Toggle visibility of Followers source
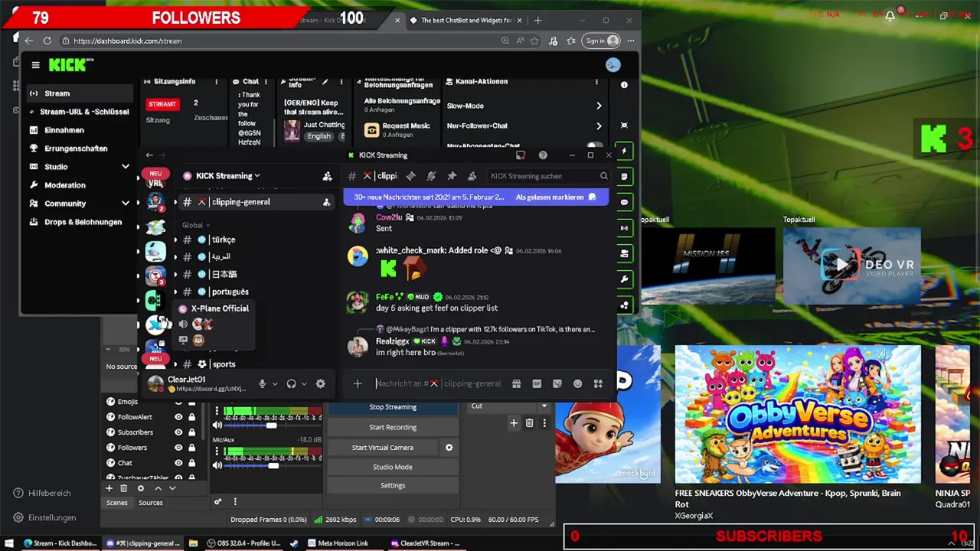The width and height of the screenshot is (980, 551). [178, 448]
